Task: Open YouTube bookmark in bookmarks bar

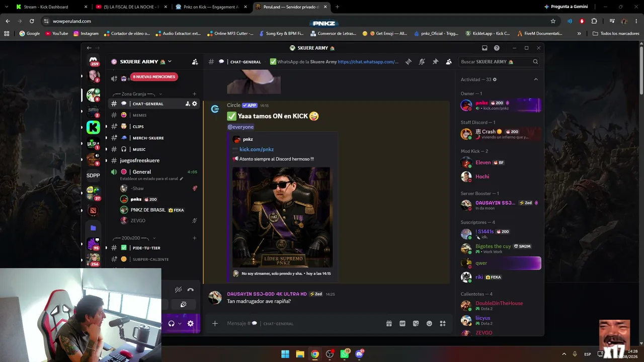Action: 56,34
